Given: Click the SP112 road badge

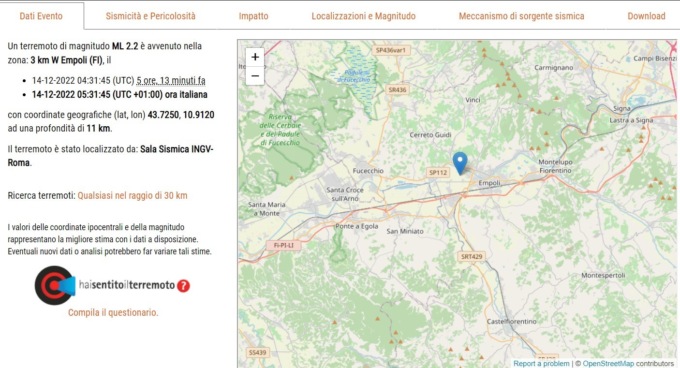Looking at the screenshot, I should pos(438,173).
